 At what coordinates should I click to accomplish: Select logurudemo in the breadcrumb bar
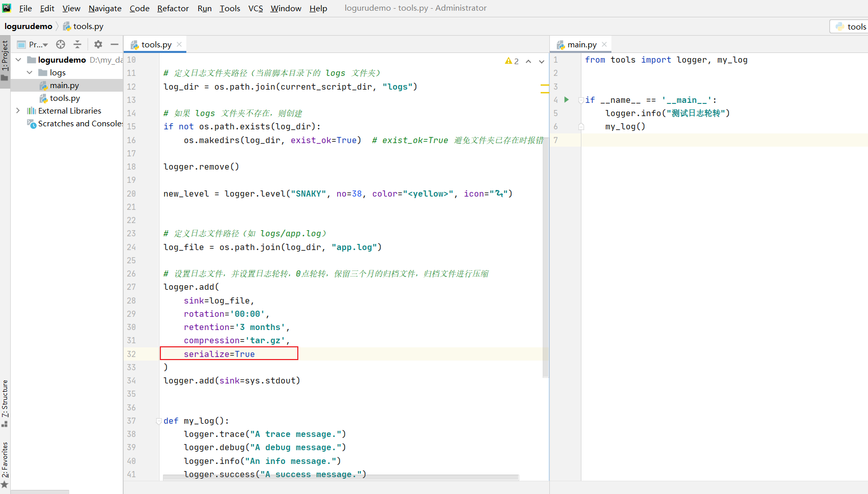(x=29, y=26)
